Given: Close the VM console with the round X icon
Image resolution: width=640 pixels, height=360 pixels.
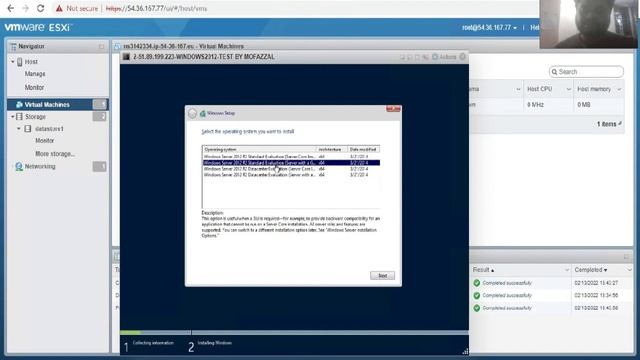Looking at the screenshot, I should [462, 57].
